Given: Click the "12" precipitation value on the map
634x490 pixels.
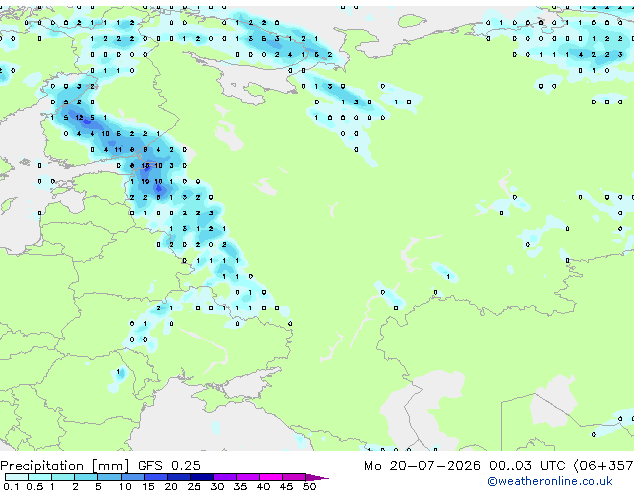Looking at the screenshot, I should pyautogui.click(x=79, y=118).
